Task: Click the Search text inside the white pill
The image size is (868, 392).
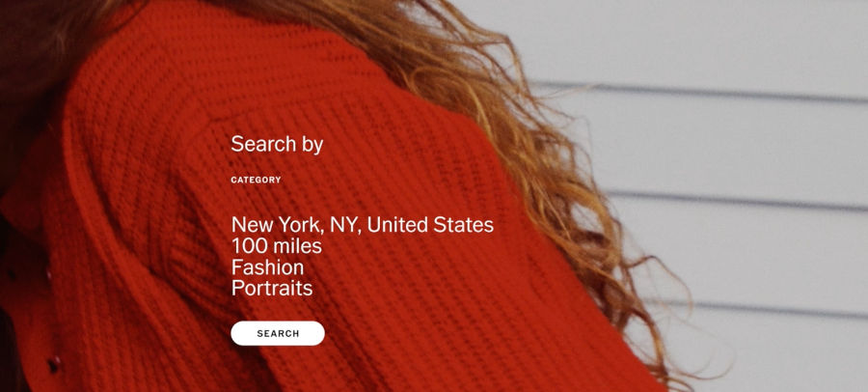Action: (278, 334)
